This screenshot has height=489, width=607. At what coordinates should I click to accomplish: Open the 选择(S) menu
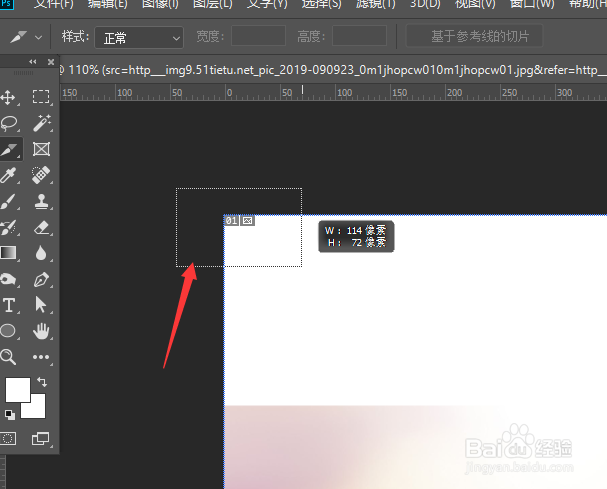tap(321, 5)
